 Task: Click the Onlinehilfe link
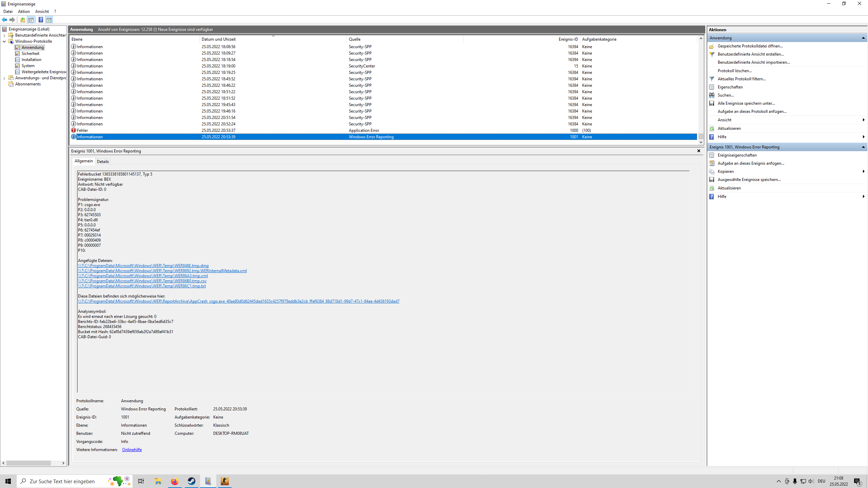[x=132, y=450]
